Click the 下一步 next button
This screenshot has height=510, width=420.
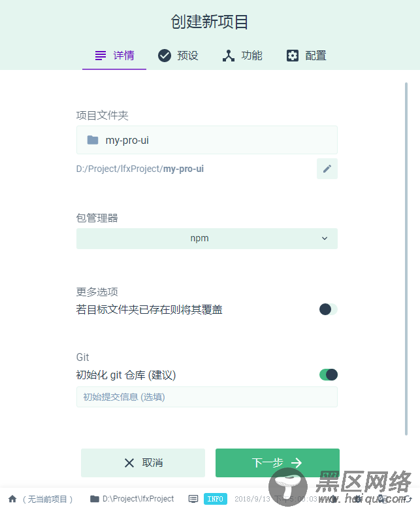[x=278, y=463]
